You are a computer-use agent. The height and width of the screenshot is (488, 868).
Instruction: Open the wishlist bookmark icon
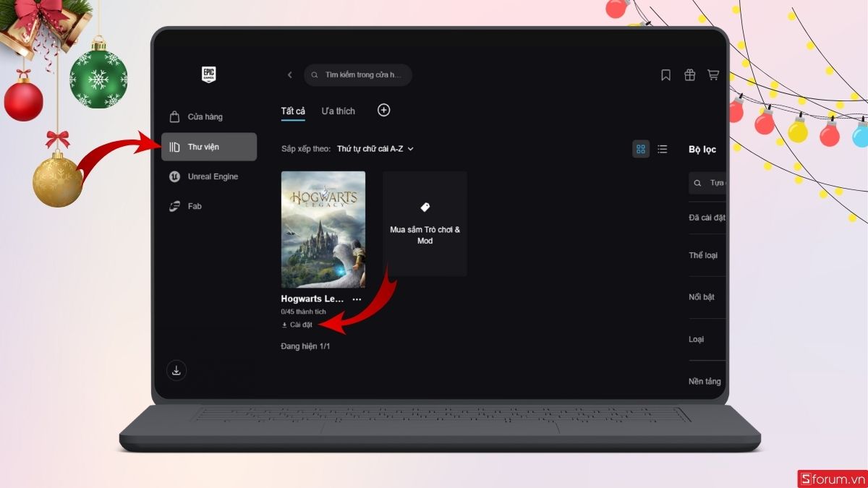666,75
